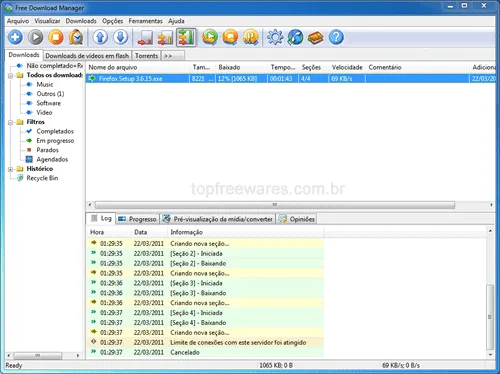
Task: Expand the Histórico tree node
Action: coord(11,169)
